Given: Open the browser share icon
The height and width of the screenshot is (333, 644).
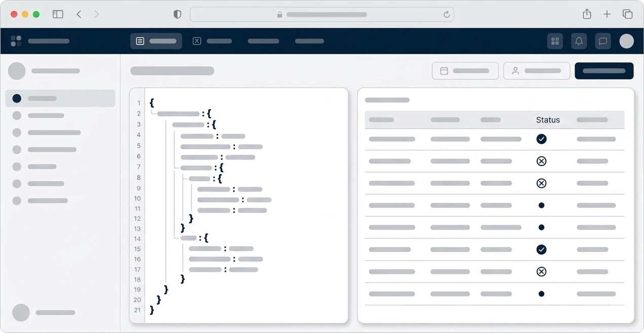Looking at the screenshot, I should tap(587, 14).
